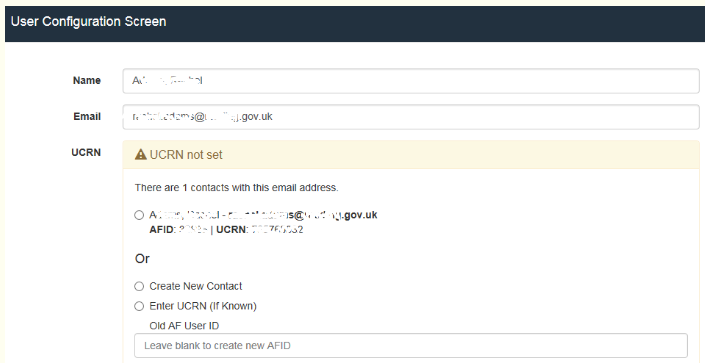Click the Old AF User ID label

(x=184, y=326)
